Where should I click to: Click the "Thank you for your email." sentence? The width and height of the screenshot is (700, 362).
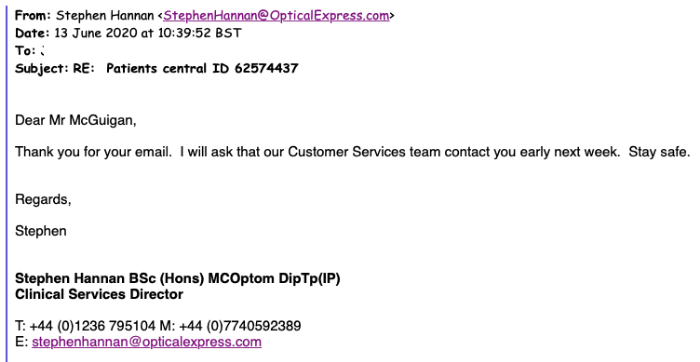[x=93, y=152]
